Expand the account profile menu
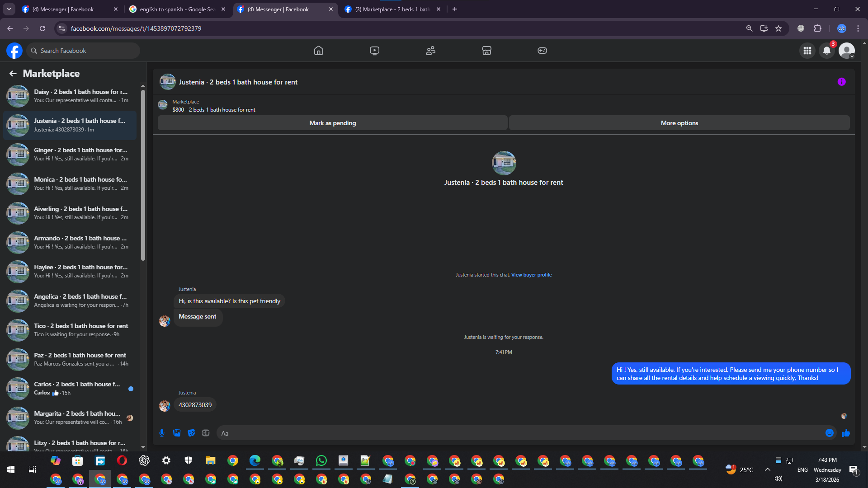The height and width of the screenshot is (488, 868). pyautogui.click(x=847, y=51)
